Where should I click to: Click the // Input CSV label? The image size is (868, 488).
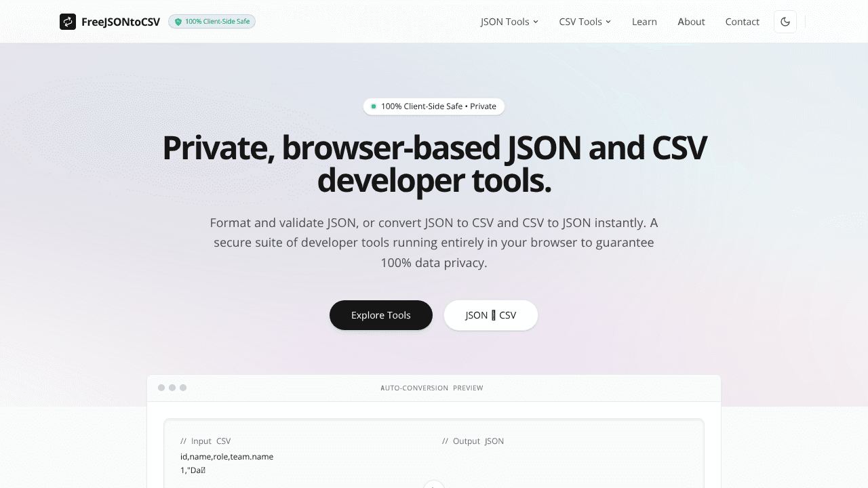click(x=205, y=441)
